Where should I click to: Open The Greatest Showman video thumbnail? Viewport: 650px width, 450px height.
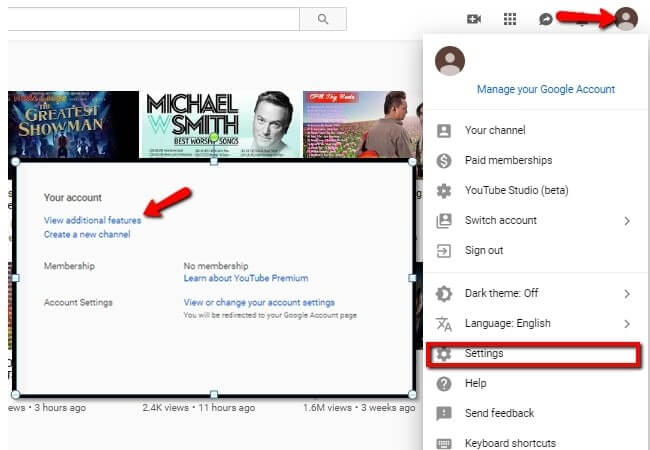[73, 124]
